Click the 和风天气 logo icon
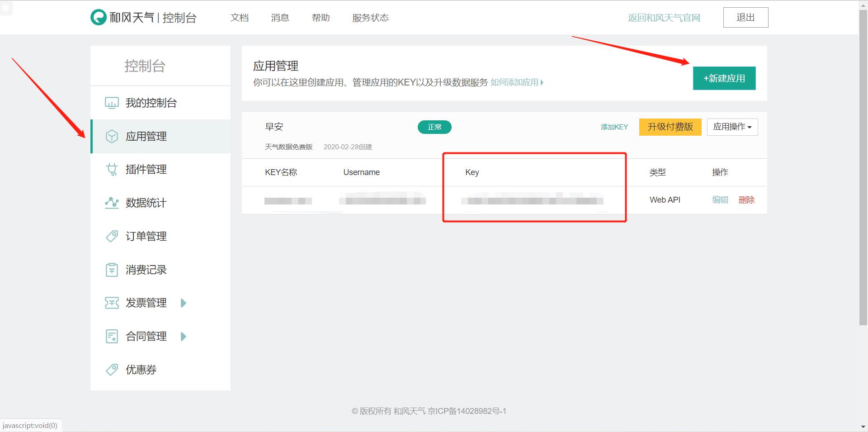The width and height of the screenshot is (868, 432). coord(98,18)
